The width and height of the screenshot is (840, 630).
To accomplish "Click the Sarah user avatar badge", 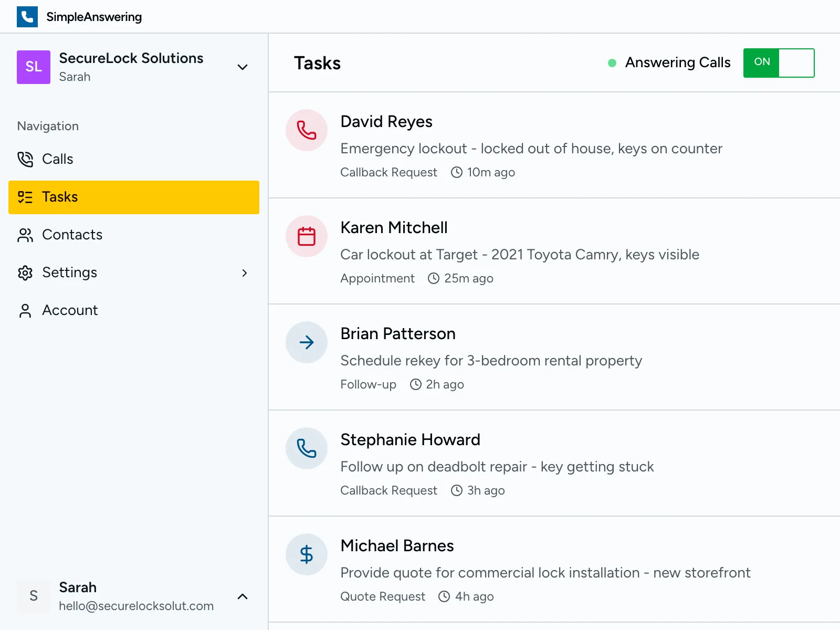I will click(x=34, y=596).
